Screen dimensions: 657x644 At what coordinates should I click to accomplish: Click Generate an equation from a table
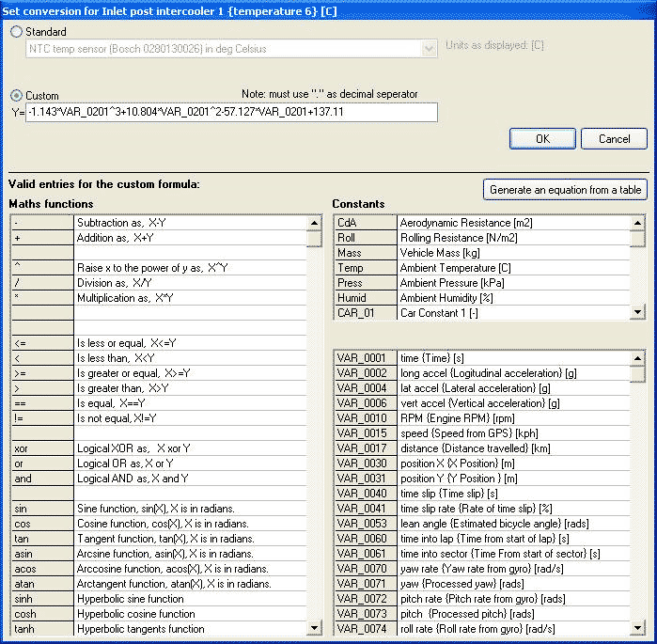pyautogui.click(x=565, y=189)
